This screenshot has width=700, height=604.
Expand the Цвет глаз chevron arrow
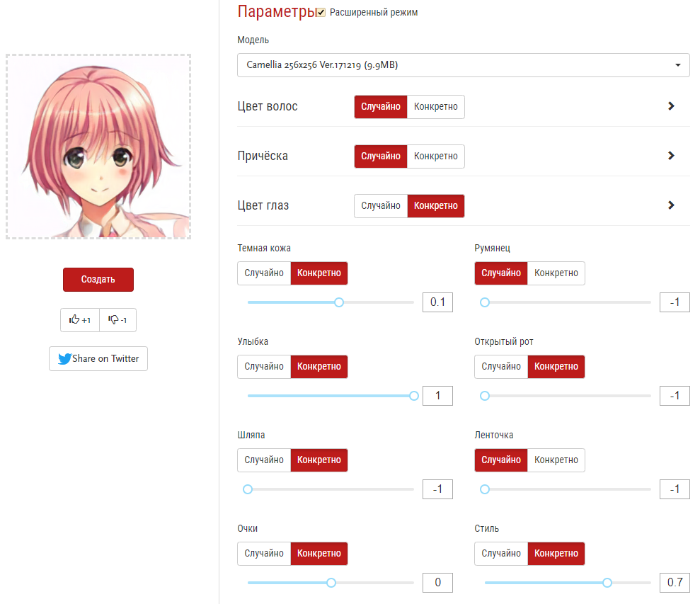coord(670,205)
